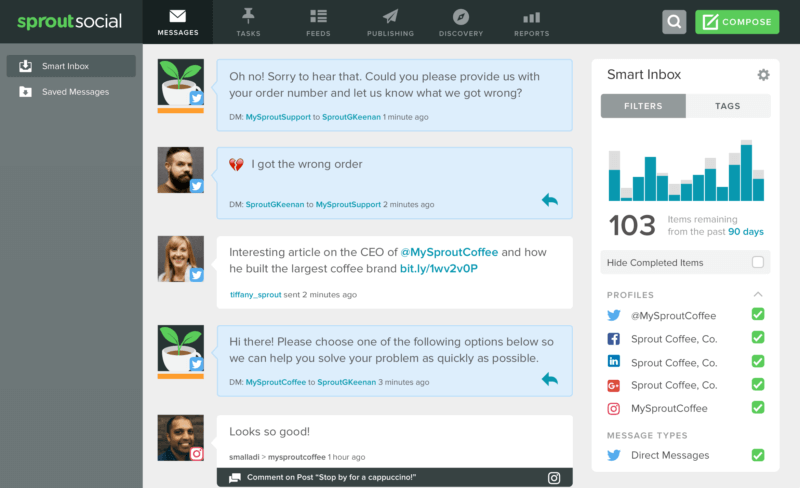The width and height of the screenshot is (800, 488).
Task: Click tiffany_sprout's profile picture
Action: 180,259
